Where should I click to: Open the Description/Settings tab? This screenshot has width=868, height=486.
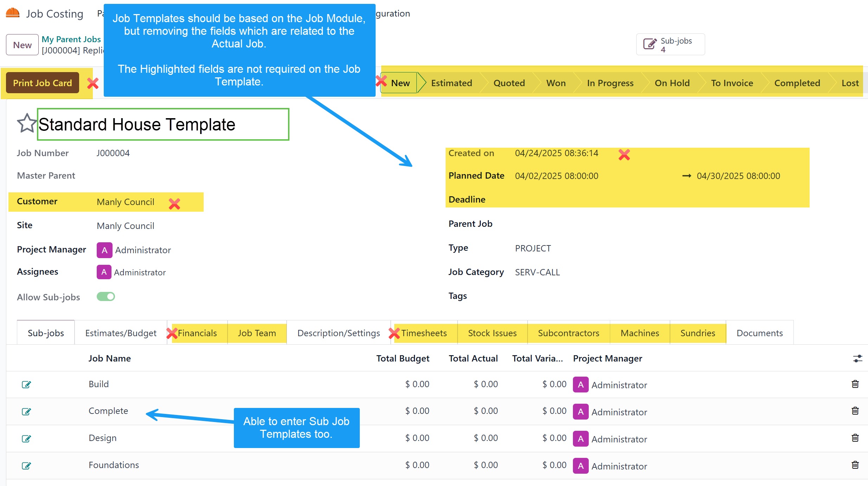click(x=338, y=333)
